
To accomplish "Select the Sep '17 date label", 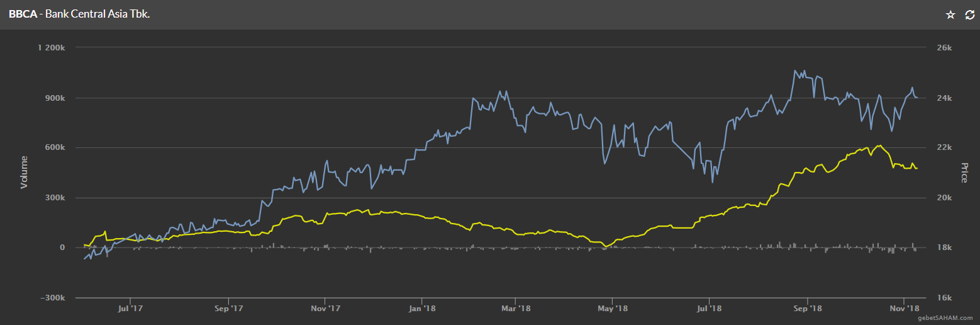I will [x=228, y=308].
